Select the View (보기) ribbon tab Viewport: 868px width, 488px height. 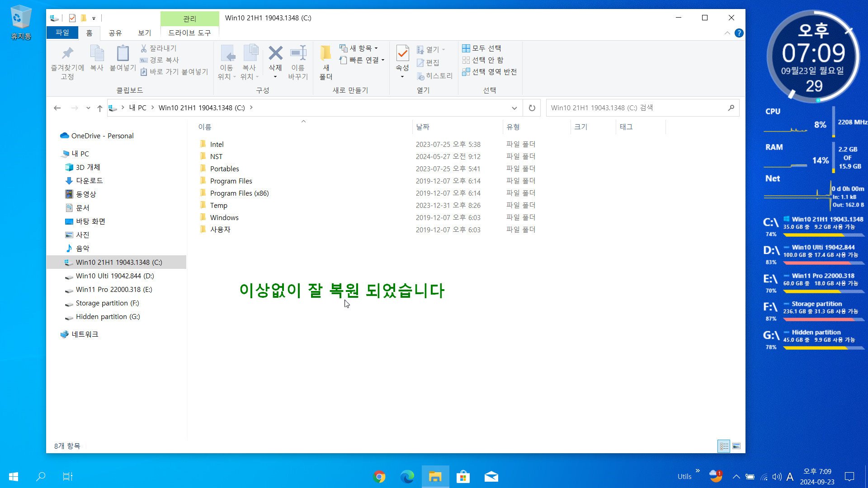[144, 33]
